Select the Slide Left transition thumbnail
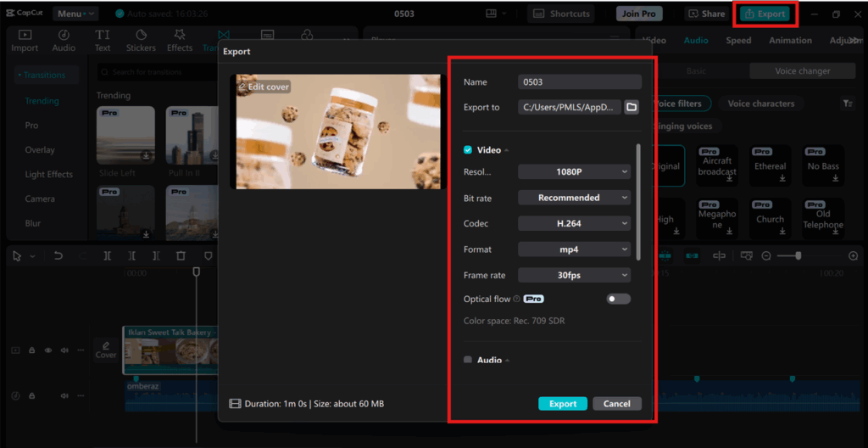The width and height of the screenshot is (868, 448). [x=125, y=135]
